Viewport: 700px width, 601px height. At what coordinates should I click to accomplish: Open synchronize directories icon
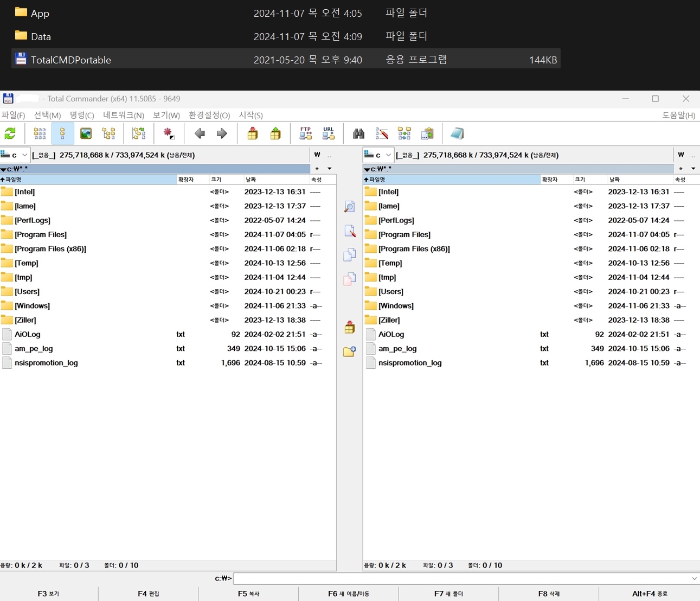pyautogui.click(x=404, y=133)
